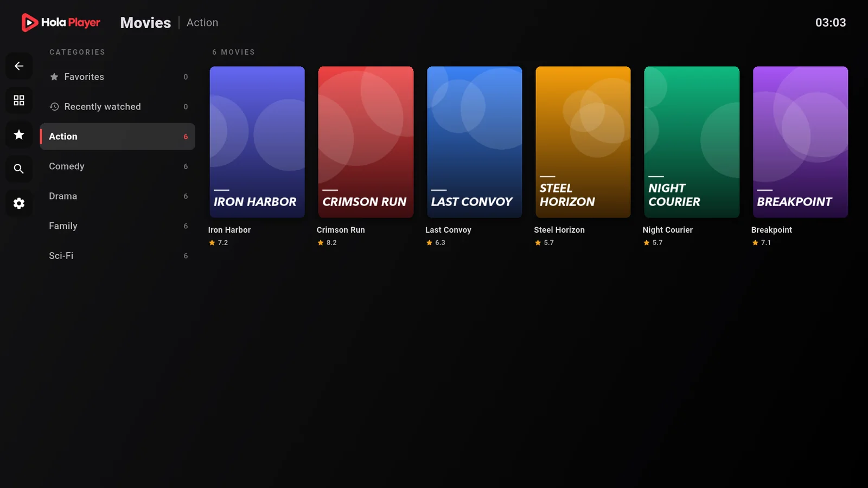
Task: Select the Drama category
Action: (x=118, y=196)
